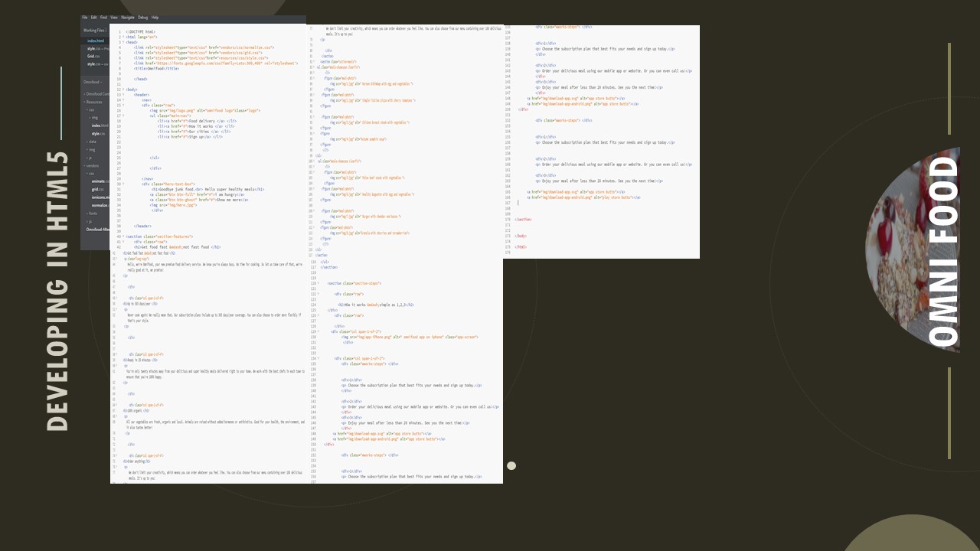
Task: Open the Debug menu
Action: click(142, 17)
